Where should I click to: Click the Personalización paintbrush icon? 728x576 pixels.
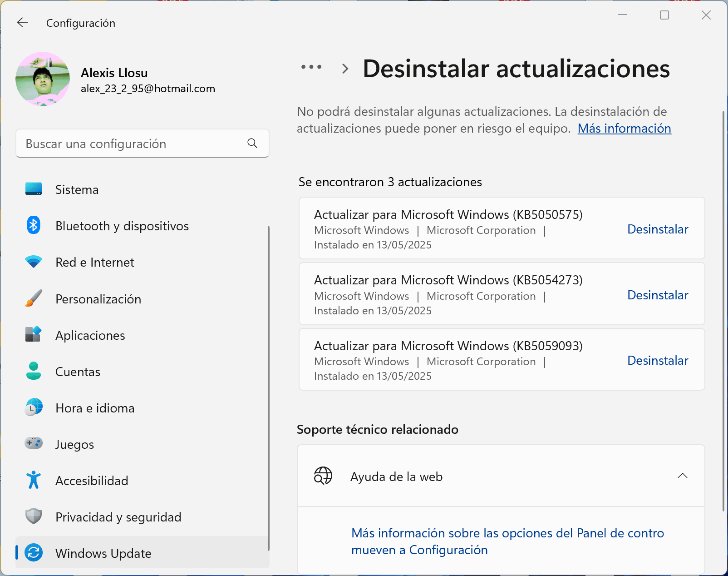[x=33, y=298]
